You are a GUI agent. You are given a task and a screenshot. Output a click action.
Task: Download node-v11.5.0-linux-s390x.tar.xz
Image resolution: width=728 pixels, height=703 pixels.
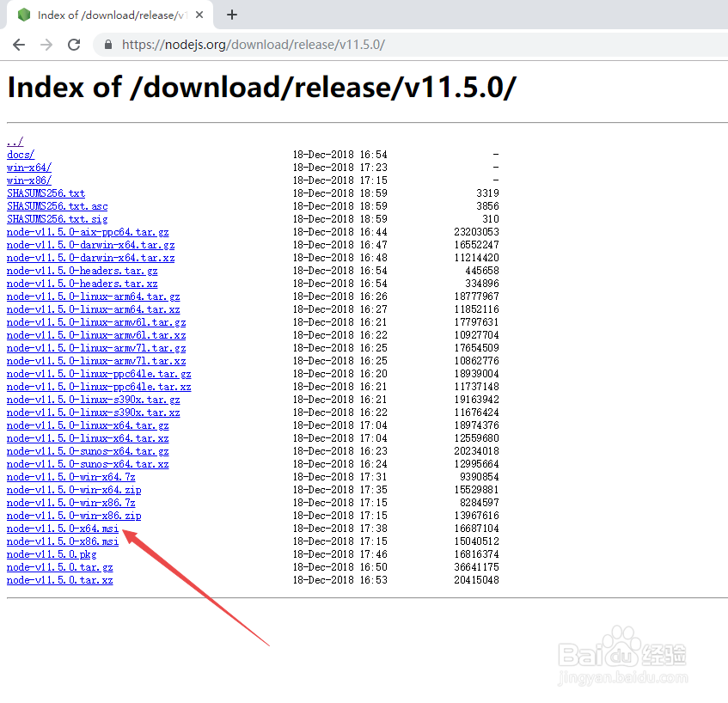click(x=94, y=413)
